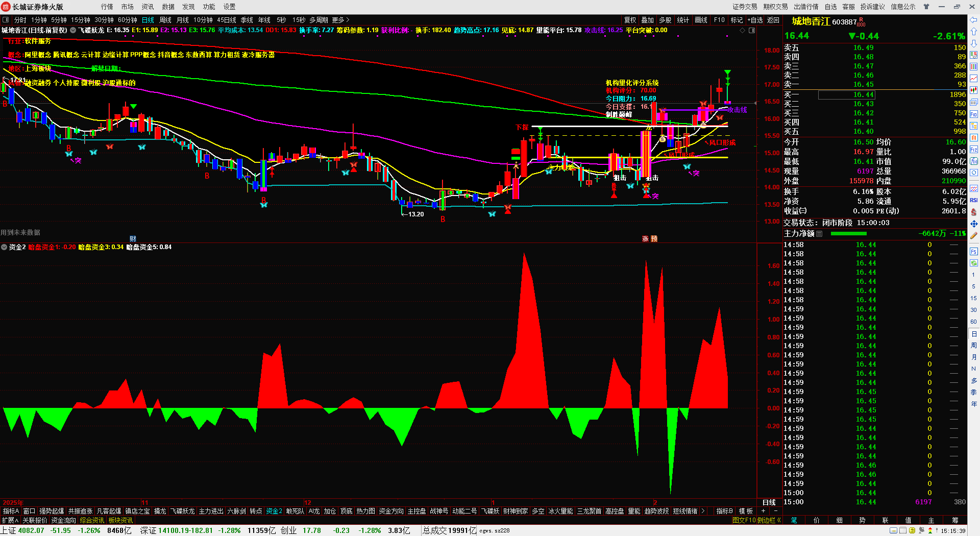980x536 pixels.
Task: Click the square icon at chart top-right
Action: tap(752, 30)
